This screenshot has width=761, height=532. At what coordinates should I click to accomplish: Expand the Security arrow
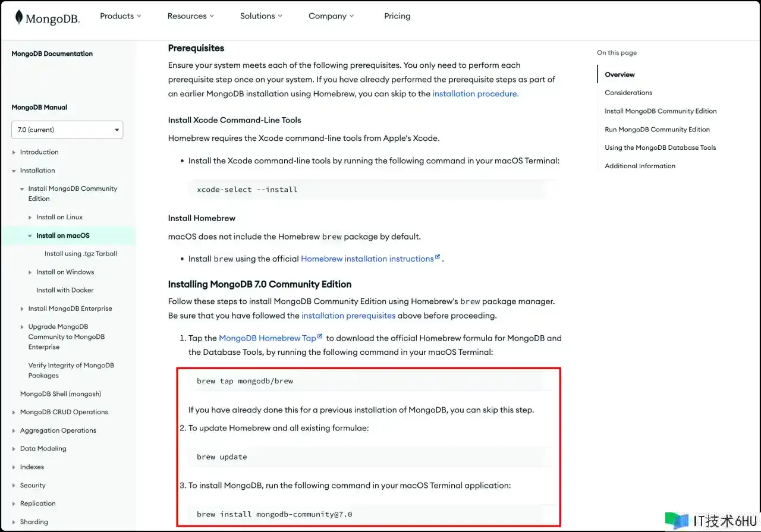(x=14, y=486)
